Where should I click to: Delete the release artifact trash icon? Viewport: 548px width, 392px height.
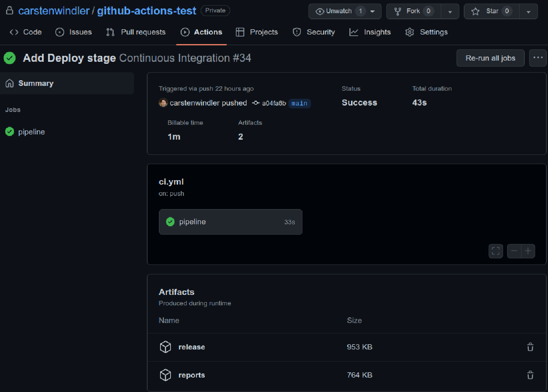(530, 347)
